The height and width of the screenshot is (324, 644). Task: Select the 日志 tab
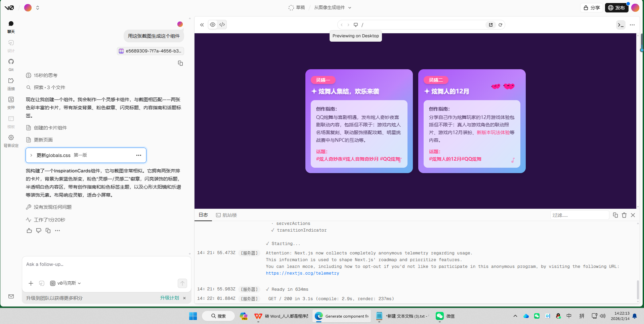[x=203, y=215]
